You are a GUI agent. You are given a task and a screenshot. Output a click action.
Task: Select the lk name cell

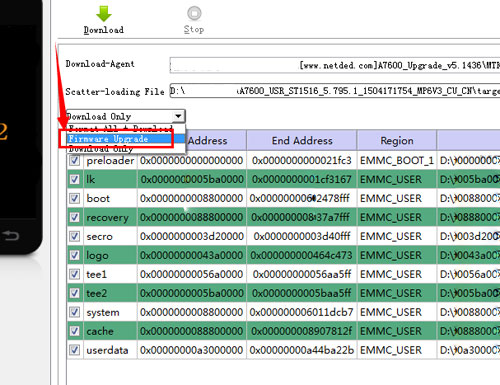(110, 180)
